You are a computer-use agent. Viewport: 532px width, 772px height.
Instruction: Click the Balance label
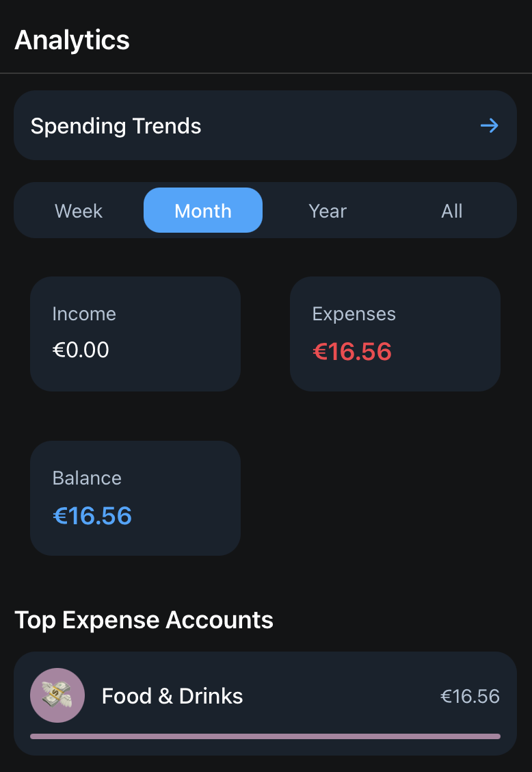click(87, 478)
